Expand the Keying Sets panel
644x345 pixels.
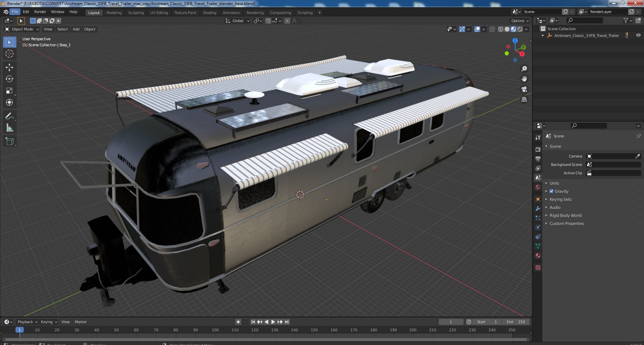coord(560,199)
